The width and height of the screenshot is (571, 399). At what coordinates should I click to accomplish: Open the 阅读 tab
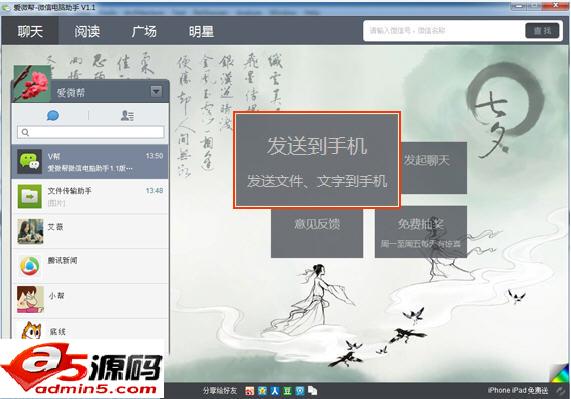[x=87, y=31]
